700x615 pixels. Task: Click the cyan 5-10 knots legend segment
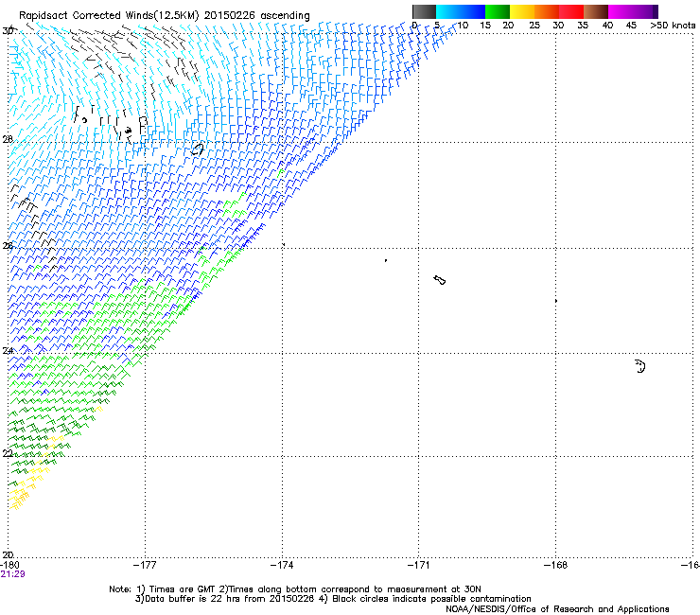448,11
